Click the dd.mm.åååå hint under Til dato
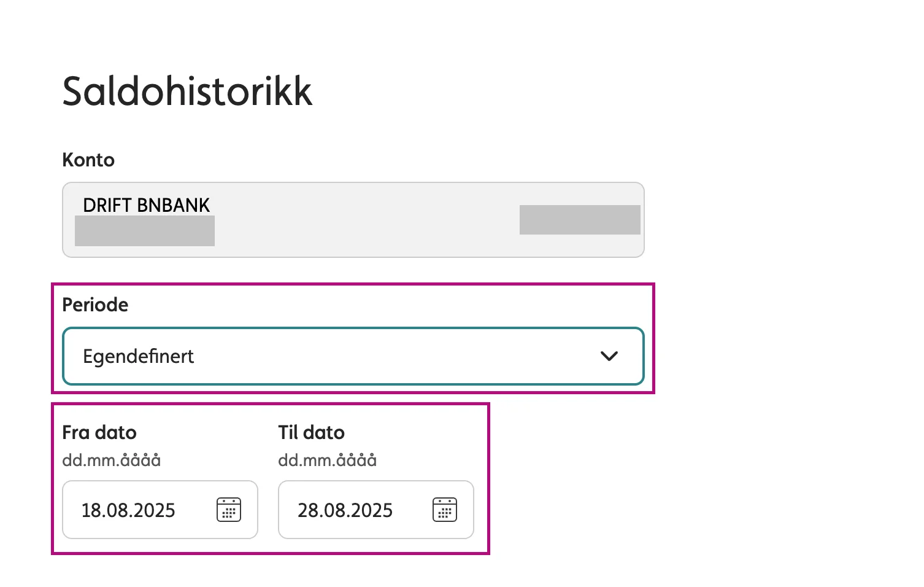The image size is (924, 587). coord(327,460)
